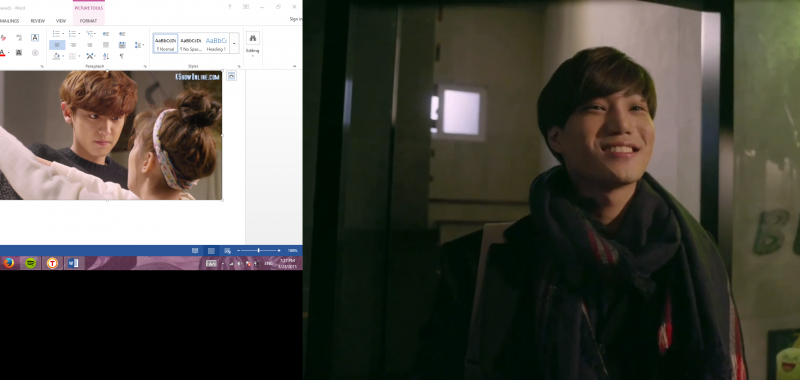Toggle show paragraph marks

click(121, 56)
